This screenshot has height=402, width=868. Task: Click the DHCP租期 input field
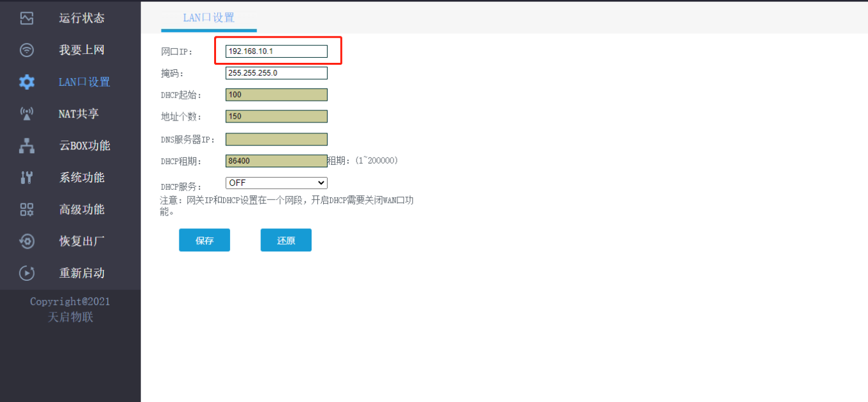pos(276,161)
